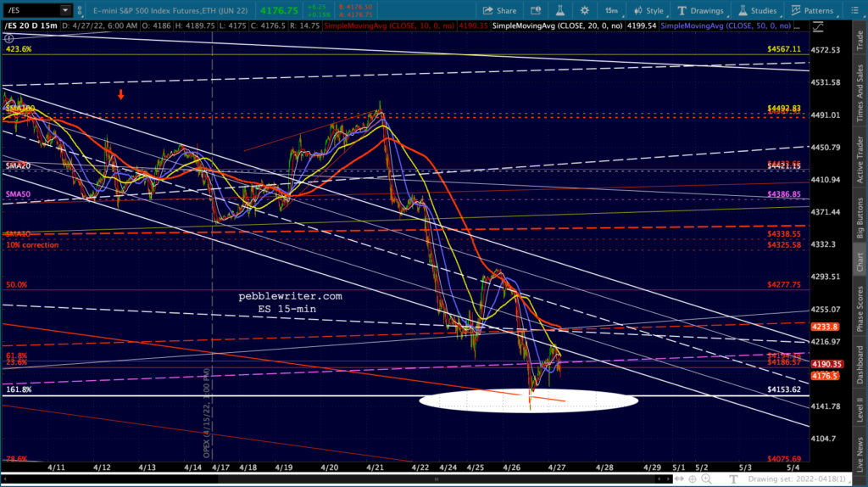Click the 4190.35 price bubble on axis
This screenshot has height=487, width=868.
tap(827, 364)
